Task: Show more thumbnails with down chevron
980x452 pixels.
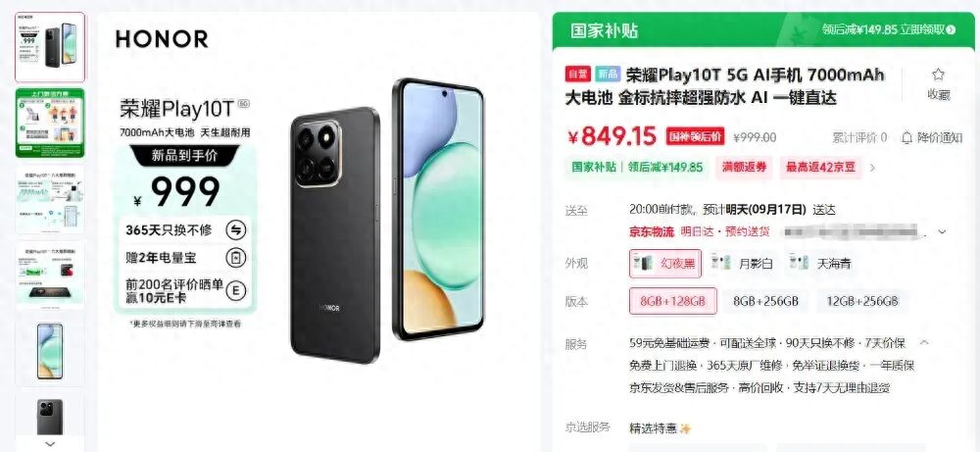Action: (x=50, y=444)
